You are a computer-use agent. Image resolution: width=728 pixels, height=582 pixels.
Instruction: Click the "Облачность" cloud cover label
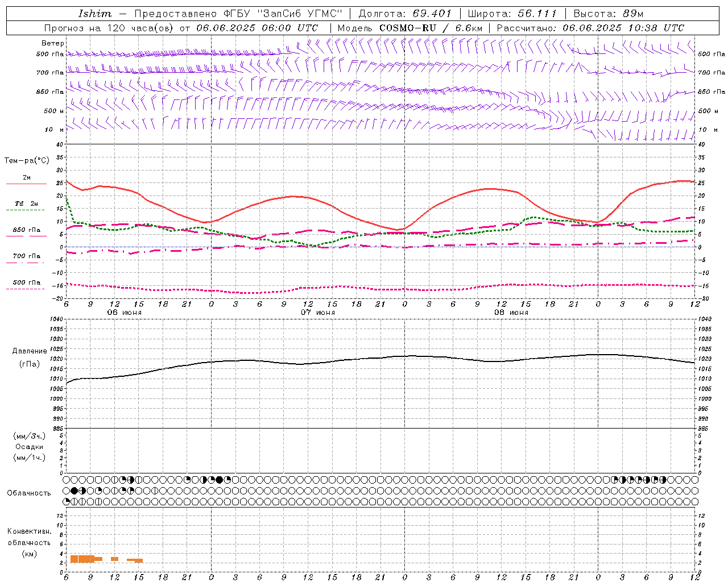tap(29, 493)
